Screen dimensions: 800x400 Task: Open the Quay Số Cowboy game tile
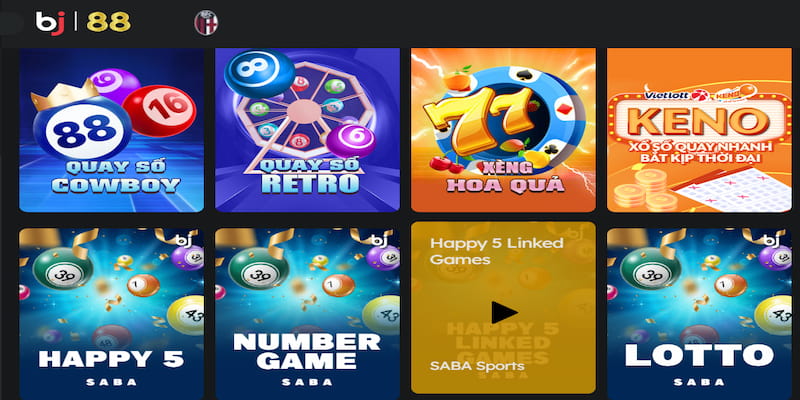[x=111, y=130]
